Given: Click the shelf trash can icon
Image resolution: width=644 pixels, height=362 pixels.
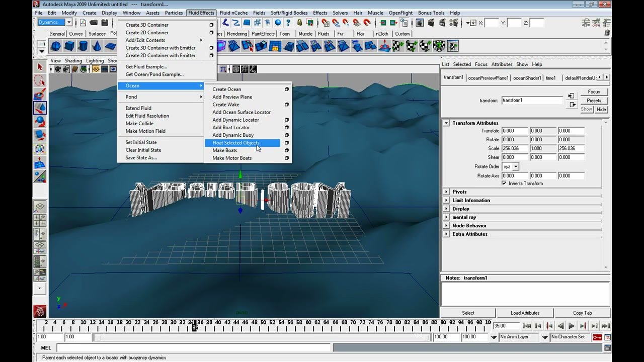Looking at the screenshot, I should pyautogui.click(x=607, y=33).
